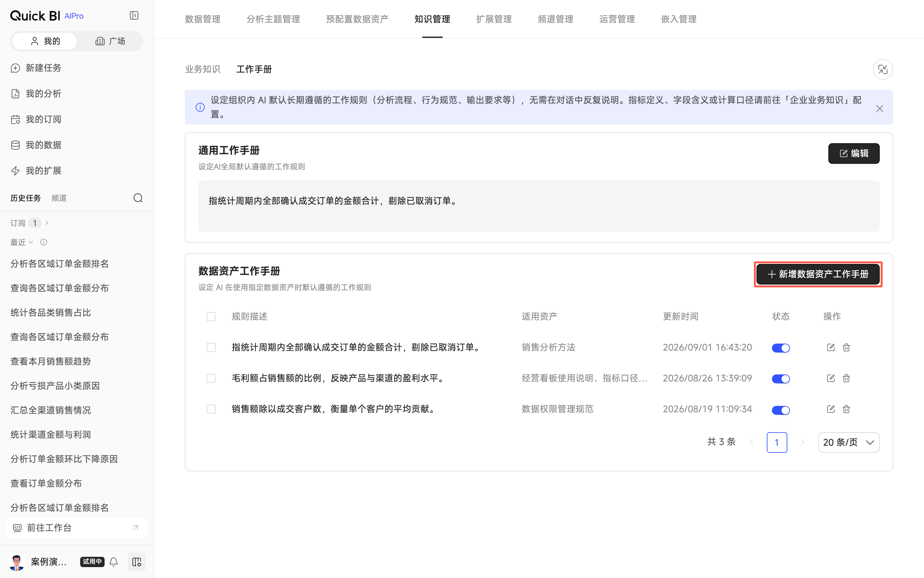Collapse the left sidebar panel icon
The height and width of the screenshot is (578, 924).
[134, 16]
